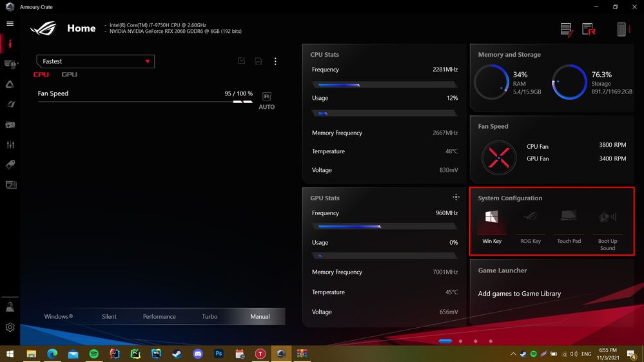Open Game Library gamepad icon

(x=10, y=124)
